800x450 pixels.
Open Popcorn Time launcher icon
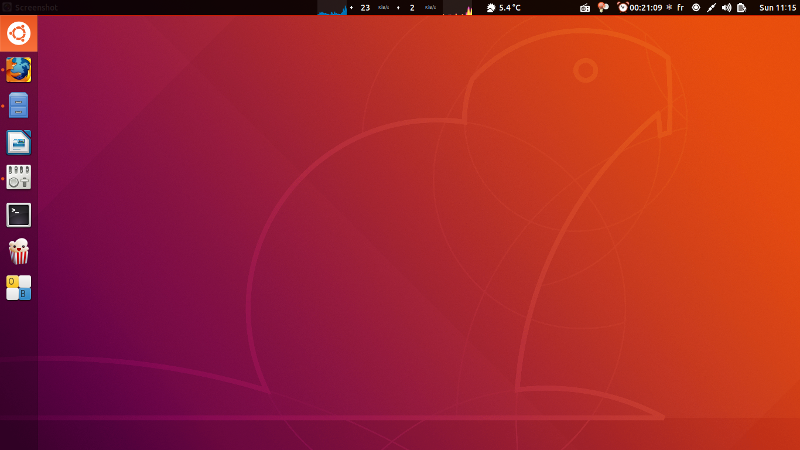[x=18, y=252]
